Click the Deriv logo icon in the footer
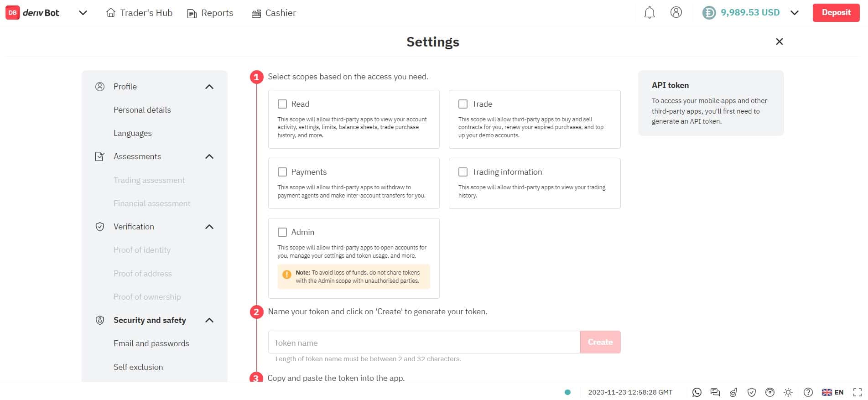Screen dimensions: 868x400 [733, 392]
